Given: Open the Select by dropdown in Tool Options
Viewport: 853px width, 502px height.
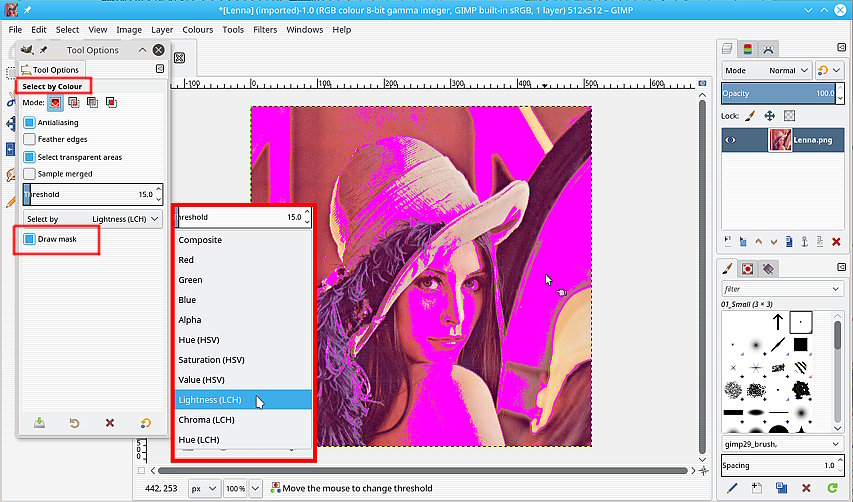Looking at the screenshot, I should pos(93,219).
